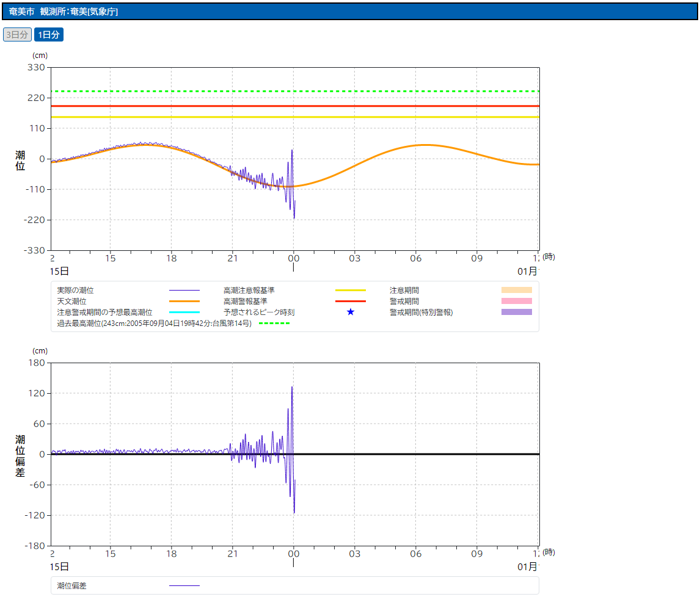Click the 実際の潮位 legend label
This screenshot has width=700, height=597.
coord(76,291)
